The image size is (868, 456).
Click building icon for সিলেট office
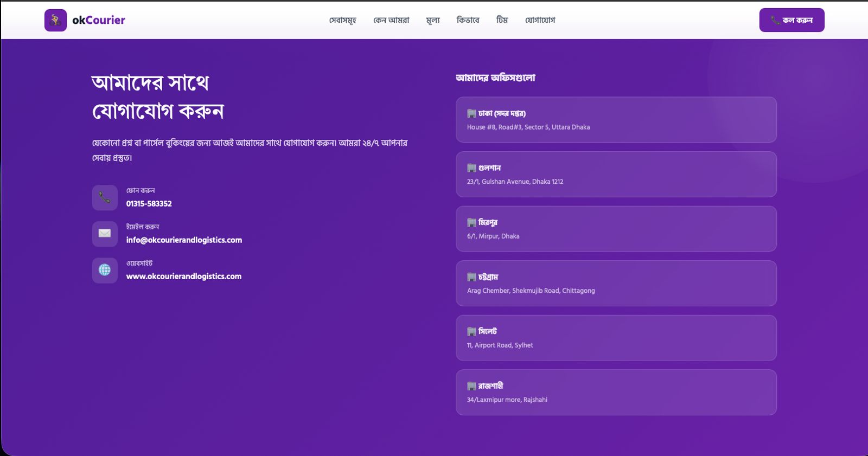click(x=471, y=331)
